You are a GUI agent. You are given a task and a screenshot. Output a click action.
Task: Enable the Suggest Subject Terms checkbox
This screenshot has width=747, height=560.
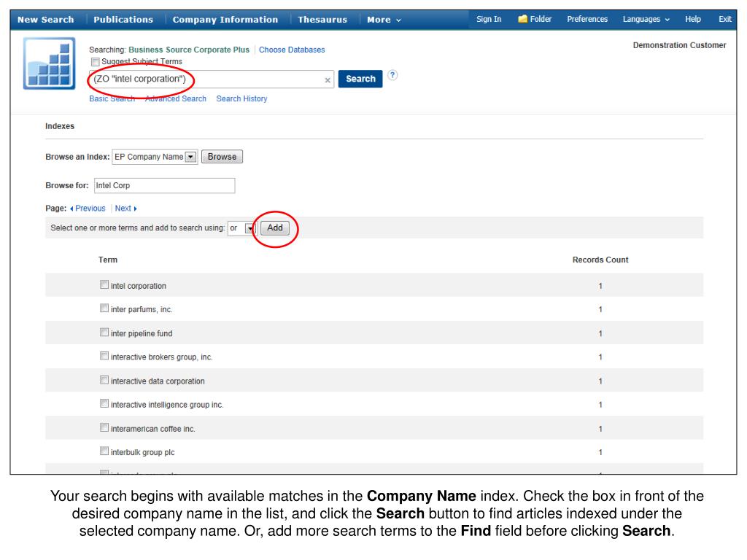tap(95, 61)
